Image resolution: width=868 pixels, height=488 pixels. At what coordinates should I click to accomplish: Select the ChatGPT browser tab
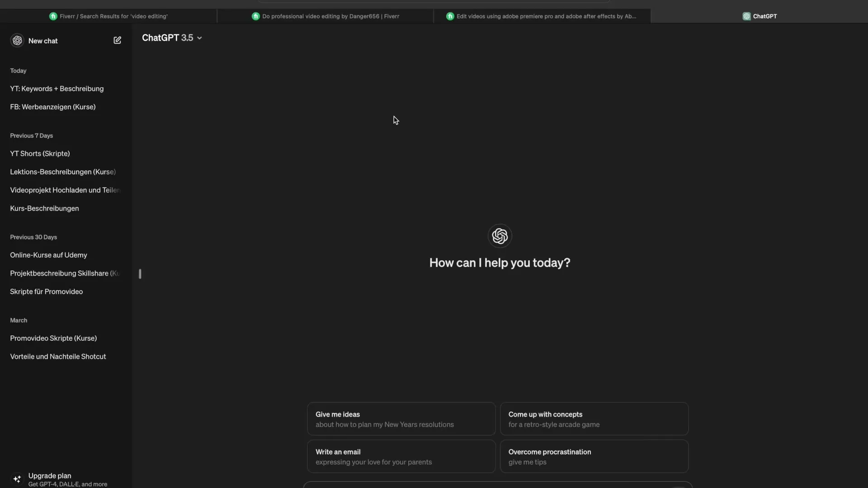click(x=759, y=16)
